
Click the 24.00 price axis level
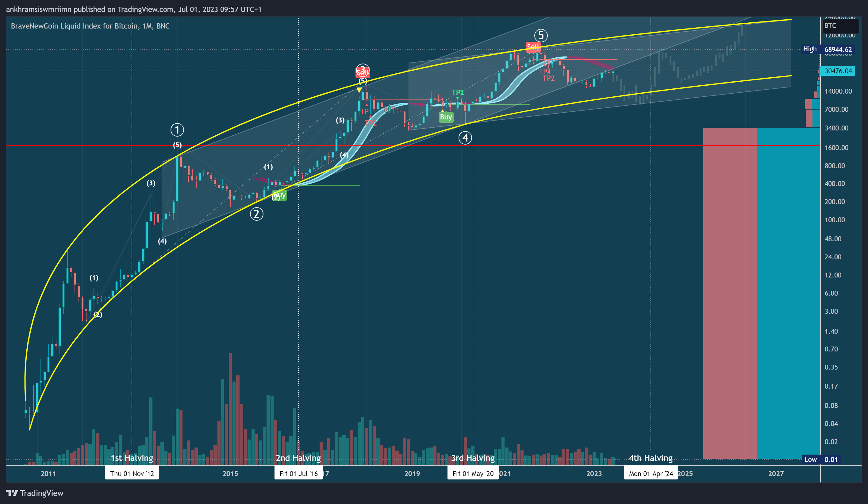[x=833, y=257]
